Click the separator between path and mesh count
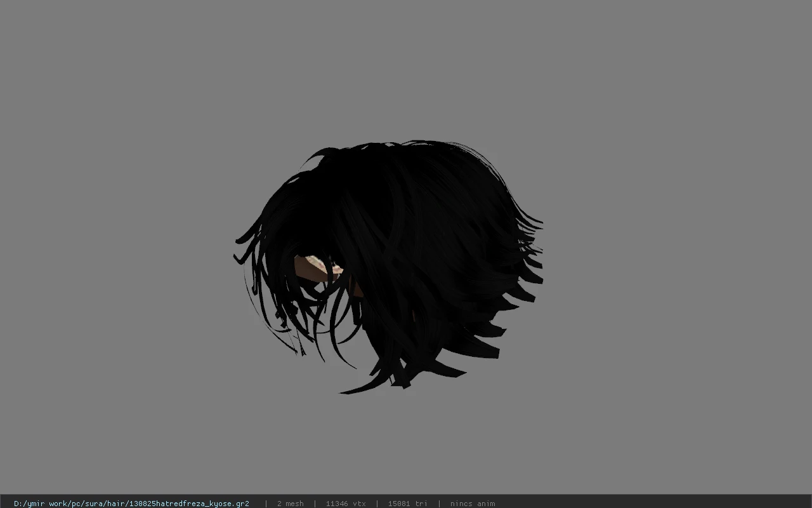 tap(266, 504)
